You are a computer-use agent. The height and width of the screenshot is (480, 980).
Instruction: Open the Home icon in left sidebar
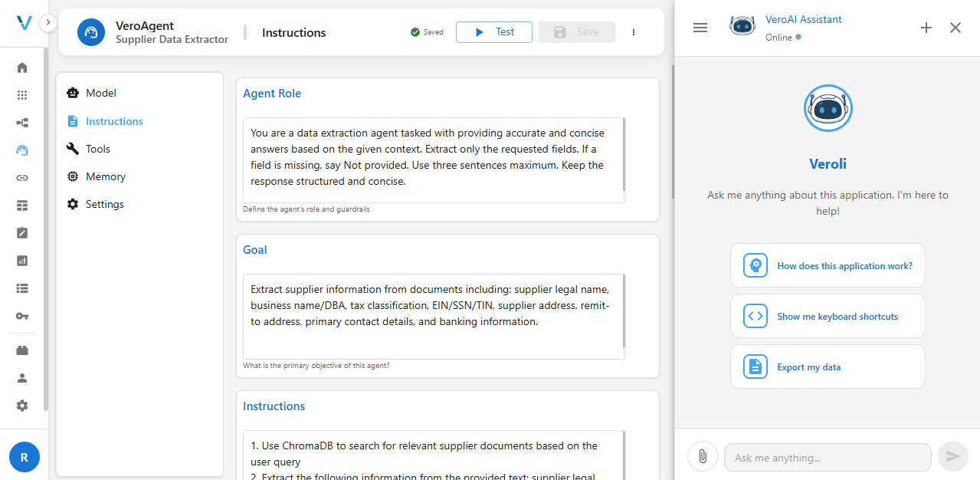coord(22,67)
